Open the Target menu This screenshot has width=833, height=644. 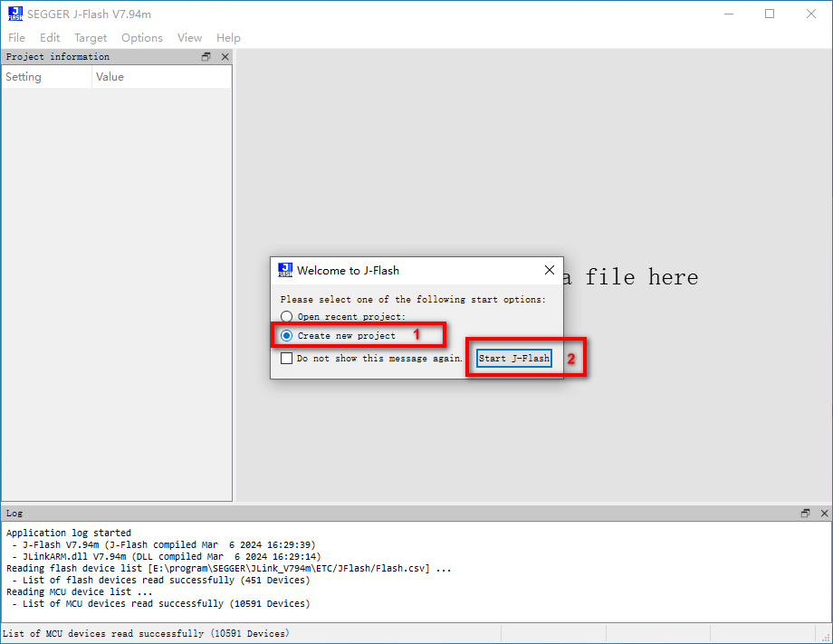tap(91, 38)
